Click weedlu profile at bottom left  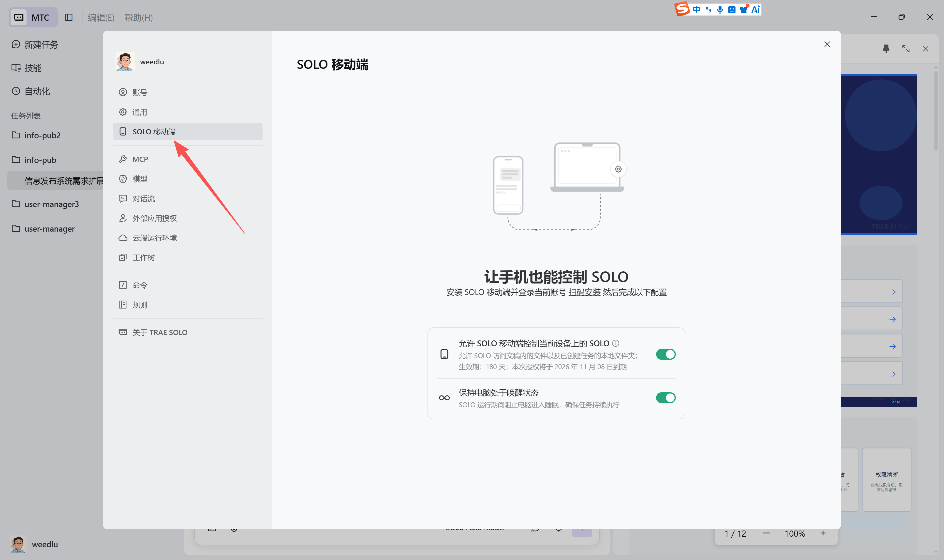tap(34, 544)
